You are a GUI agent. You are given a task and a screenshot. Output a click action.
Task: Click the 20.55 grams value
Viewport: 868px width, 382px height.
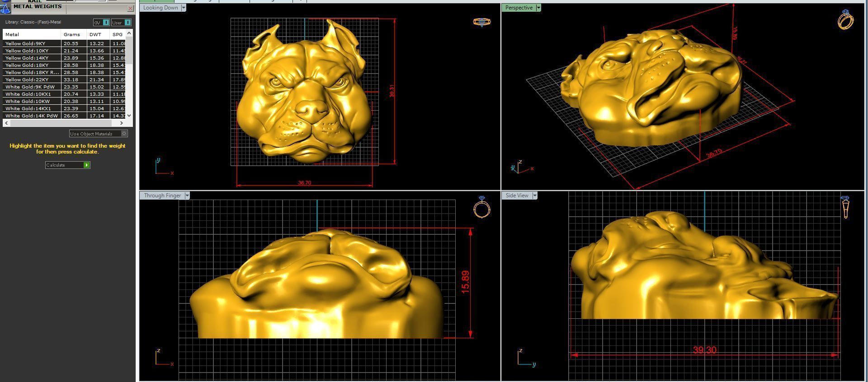[71, 43]
